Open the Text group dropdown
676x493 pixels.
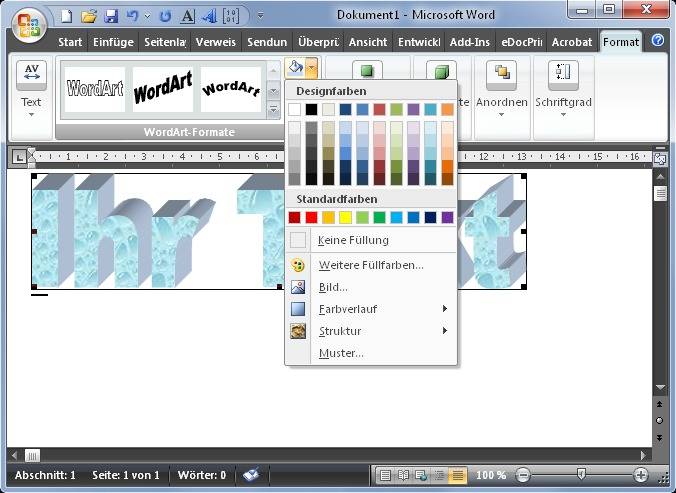click(x=31, y=88)
